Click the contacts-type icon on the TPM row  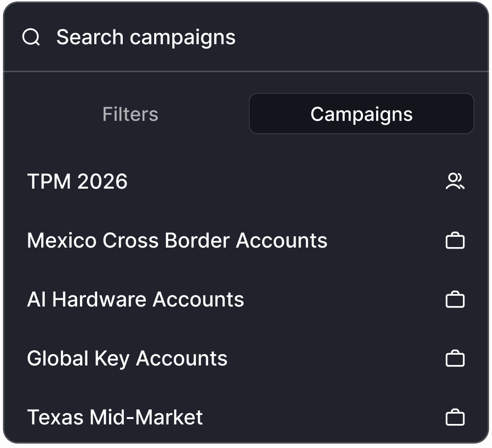(x=455, y=181)
